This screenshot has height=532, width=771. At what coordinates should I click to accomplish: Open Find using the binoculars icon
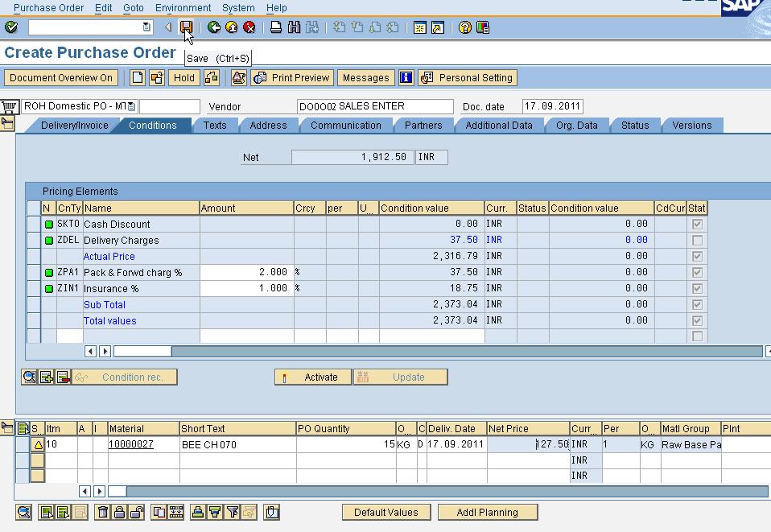[293, 27]
